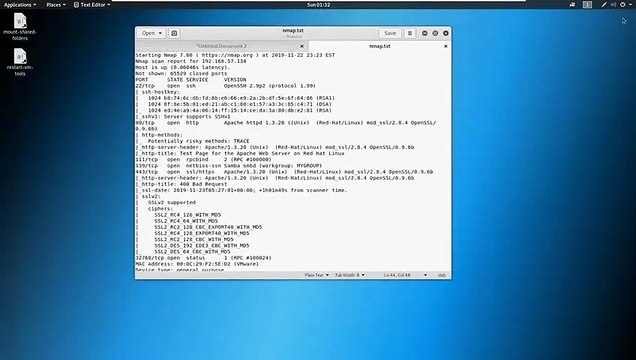The width and height of the screenshot is (636, 360).
Task: Click the '139/tcp open netbios-ssn' line
Action: [229, 165]
